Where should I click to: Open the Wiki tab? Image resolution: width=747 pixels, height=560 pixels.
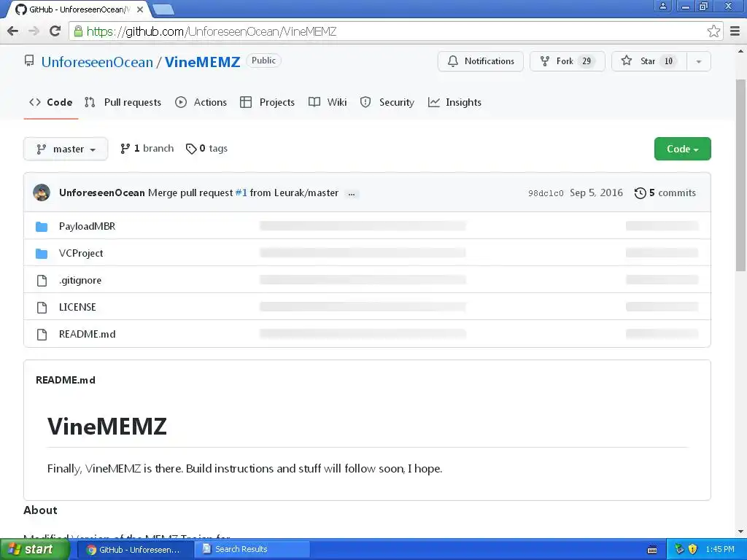tap(328, 102)
